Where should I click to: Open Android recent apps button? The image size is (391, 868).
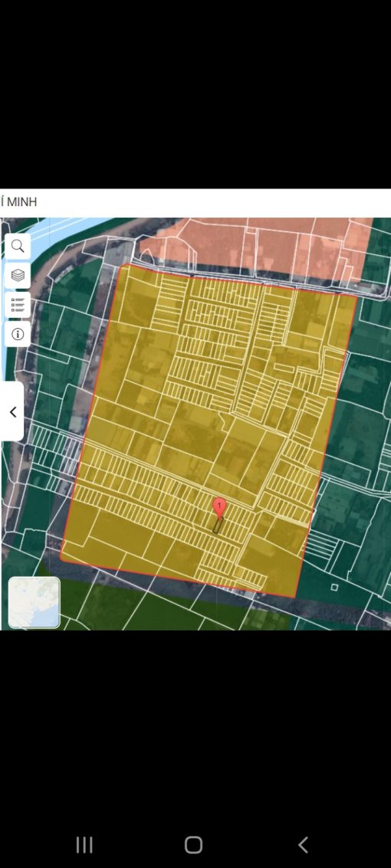coord(84,845)
